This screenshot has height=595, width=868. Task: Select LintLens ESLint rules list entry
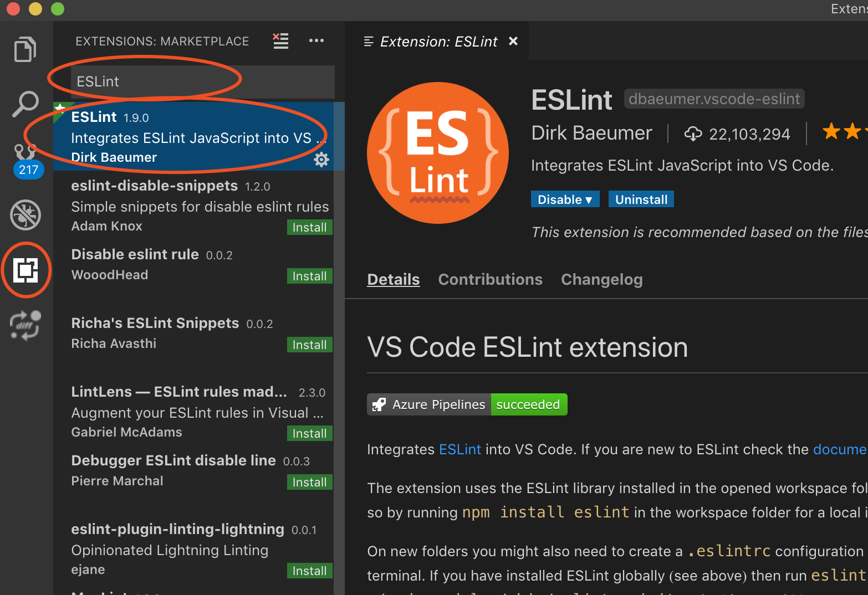click(x=198, y=411)
